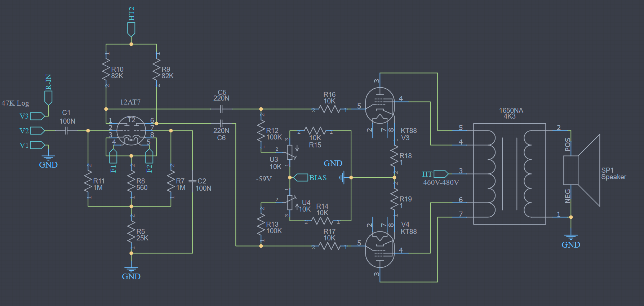The width and height of the screenshot is (644, 306).
Task: Select the HT2 net port symbol
Action: click(x=131, y=29)
